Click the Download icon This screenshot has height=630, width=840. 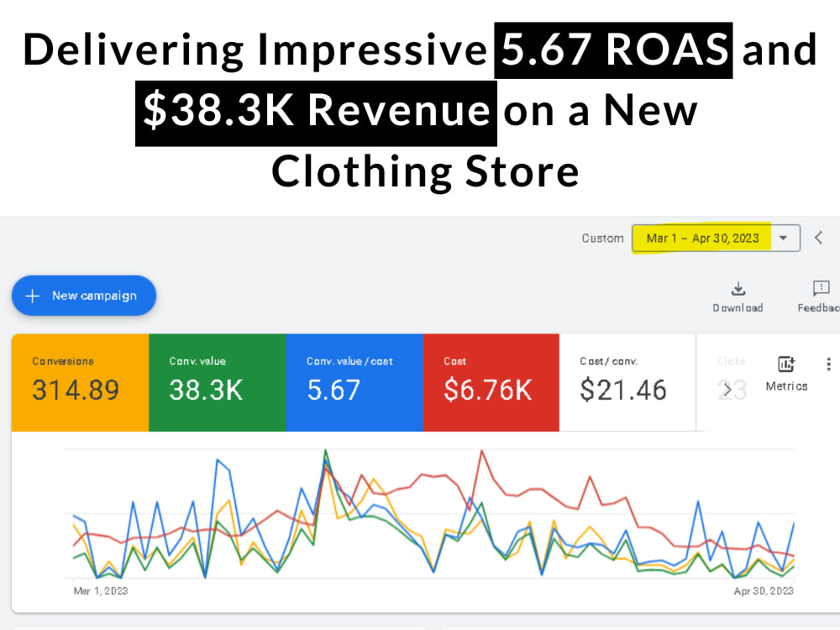(738, 289)
